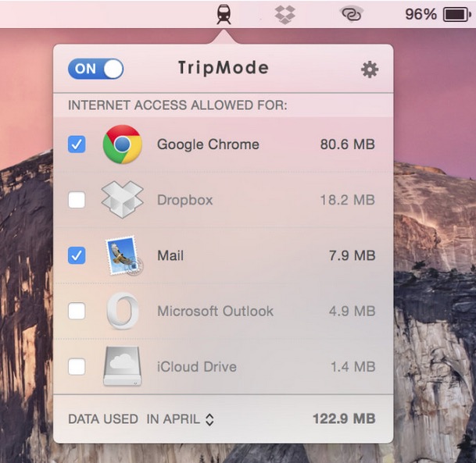
Task: Enable internet access for Dropbox
Action: click(77, 200)
